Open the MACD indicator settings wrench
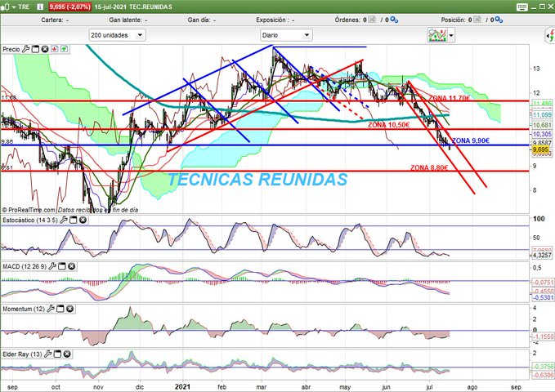555x392 pixels. pos(52,266)
